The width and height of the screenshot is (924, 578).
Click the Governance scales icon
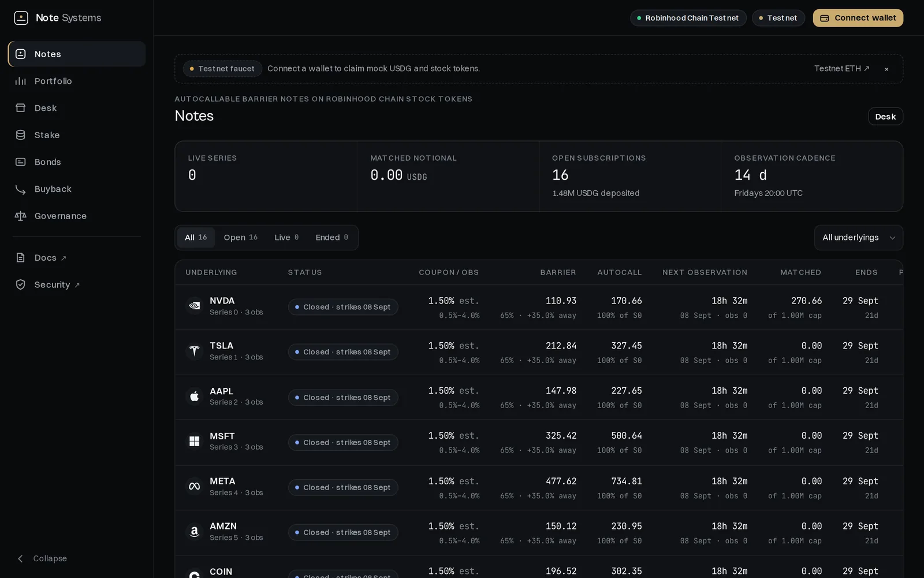[21, 216]
